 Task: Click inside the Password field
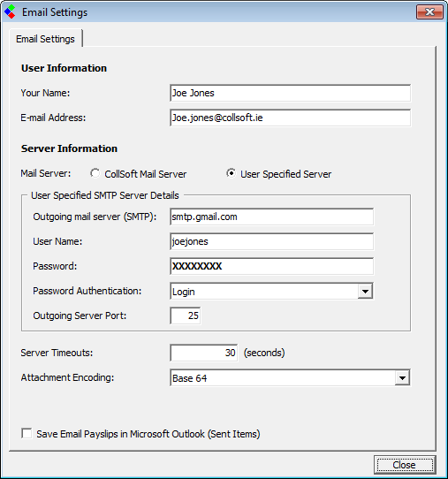(x=271, y=266)
